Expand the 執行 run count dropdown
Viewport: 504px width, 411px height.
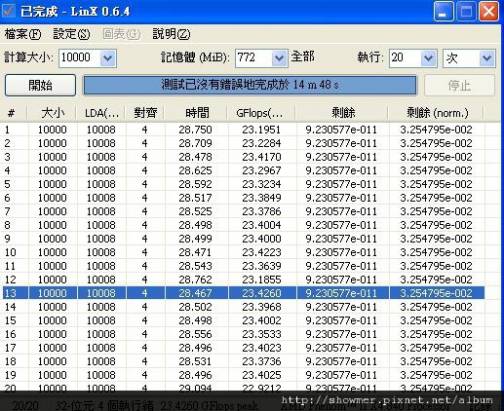pos(428,58)
